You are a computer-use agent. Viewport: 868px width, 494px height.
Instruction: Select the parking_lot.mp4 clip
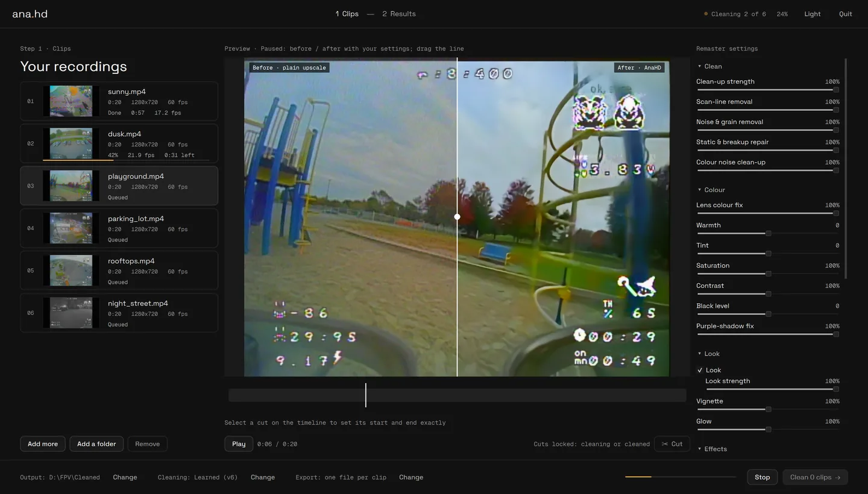tap(119, 228)
